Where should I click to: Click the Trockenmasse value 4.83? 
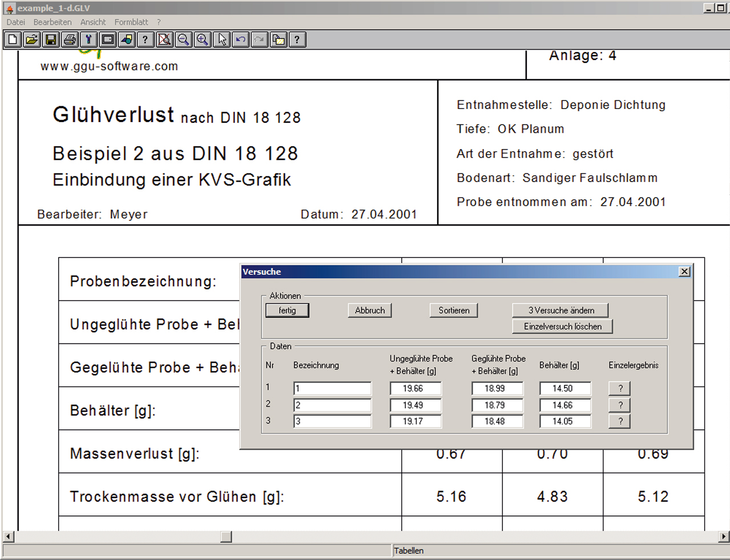pyautogui.click(x=552, y=497)
